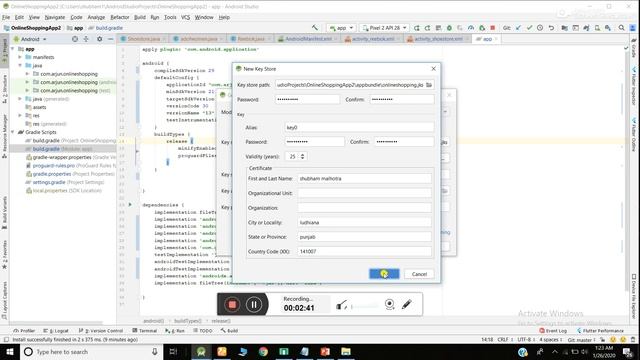Screen dimensions: 640x360
Task: Open Device File Explorer side panel
Action: tap(634, 296)
